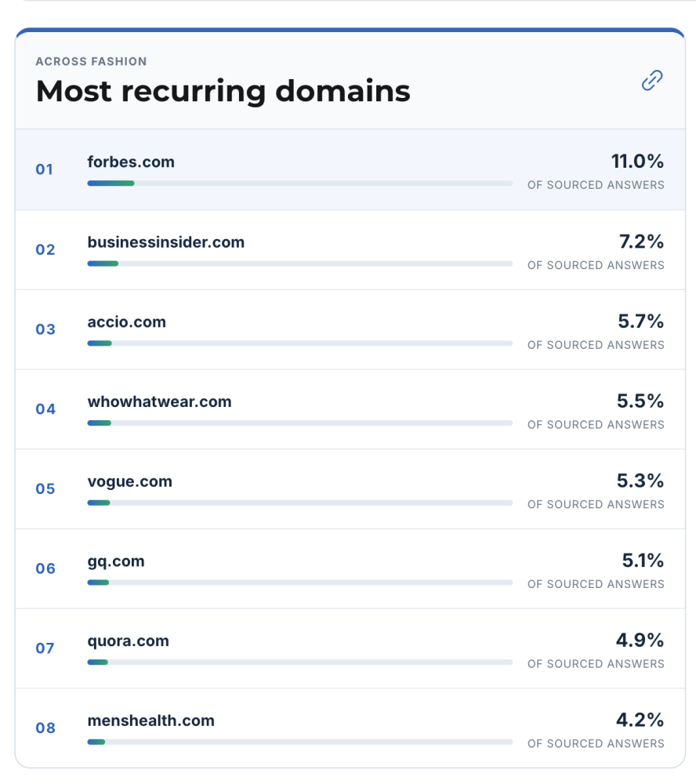Click OF SOURCED ANSWERS under 7.2%
This screenshot has height=784, width=696.
click(596, 265)
